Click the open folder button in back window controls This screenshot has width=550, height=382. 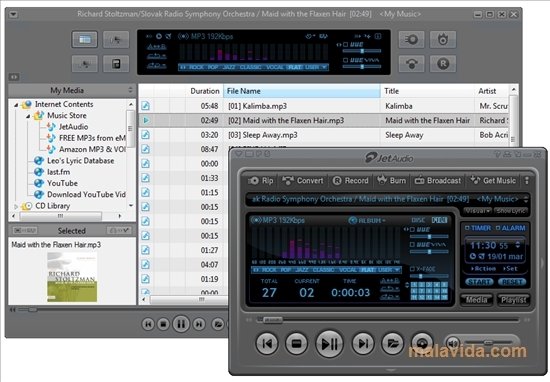point(217,324)
